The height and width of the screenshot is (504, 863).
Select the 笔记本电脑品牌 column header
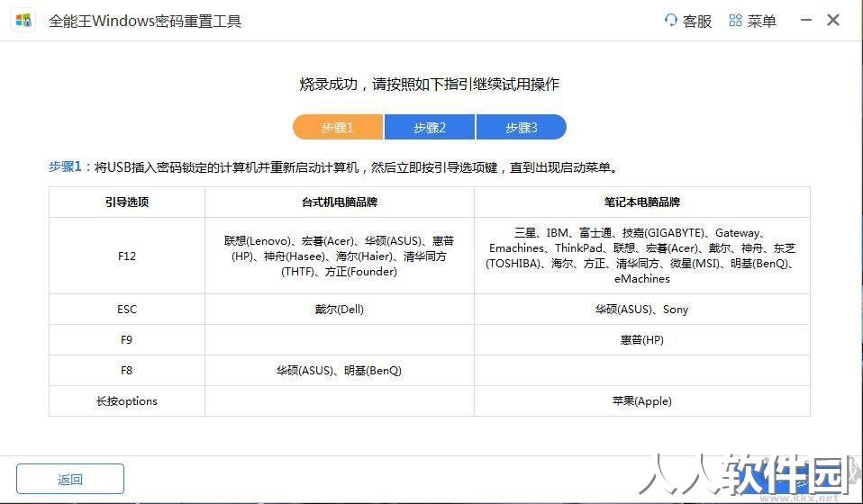click(x=642, y=202)
